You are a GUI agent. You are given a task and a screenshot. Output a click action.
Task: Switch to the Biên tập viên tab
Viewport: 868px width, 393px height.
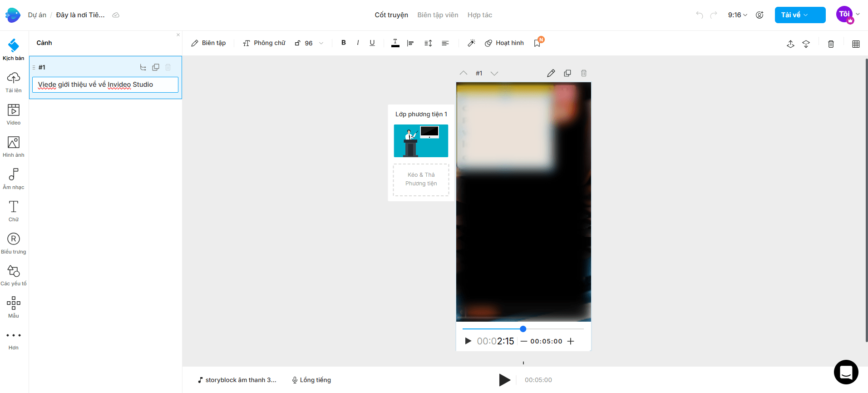point(438,15)
